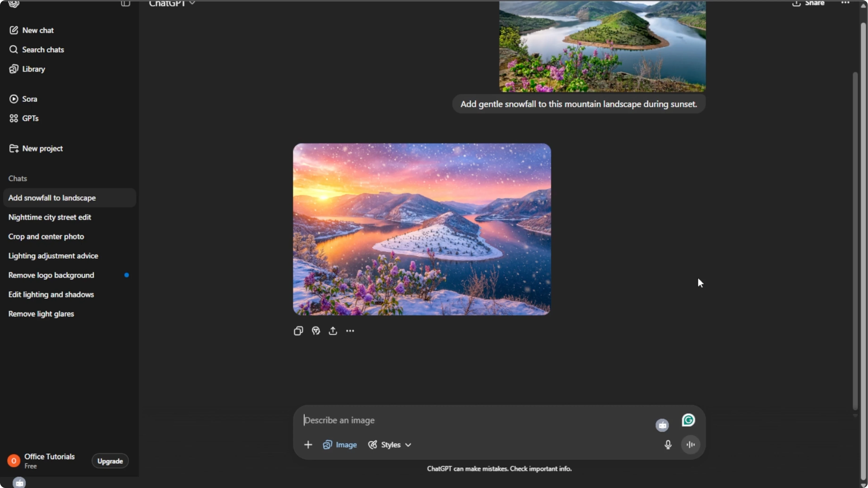Click the conversation vertical scrollbar
The height and width of the screenshot is (488, 868).
point(855,241)
